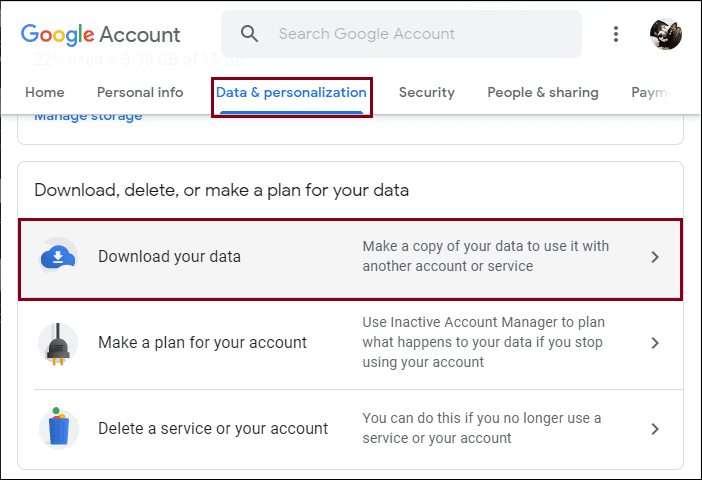The image size is (702, 480).
Task: Click the power plug icon
Action: point(58,343)
